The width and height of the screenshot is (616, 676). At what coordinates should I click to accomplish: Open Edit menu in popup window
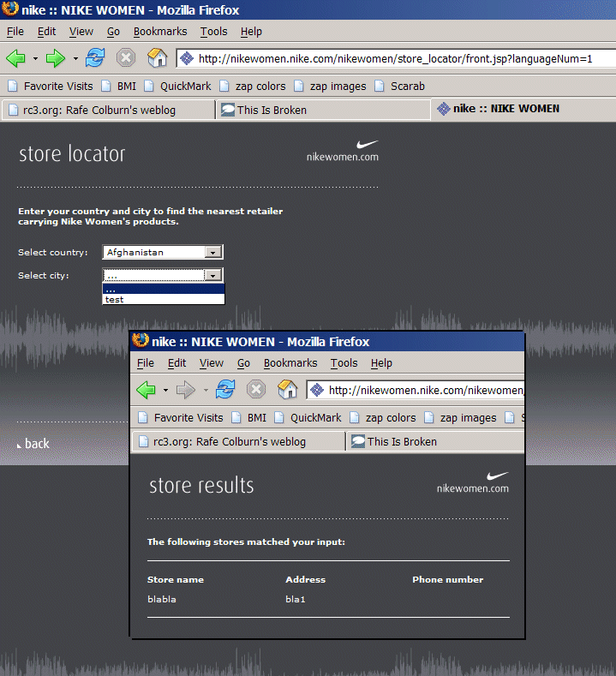pyautogui.click(x=176, y=363)
